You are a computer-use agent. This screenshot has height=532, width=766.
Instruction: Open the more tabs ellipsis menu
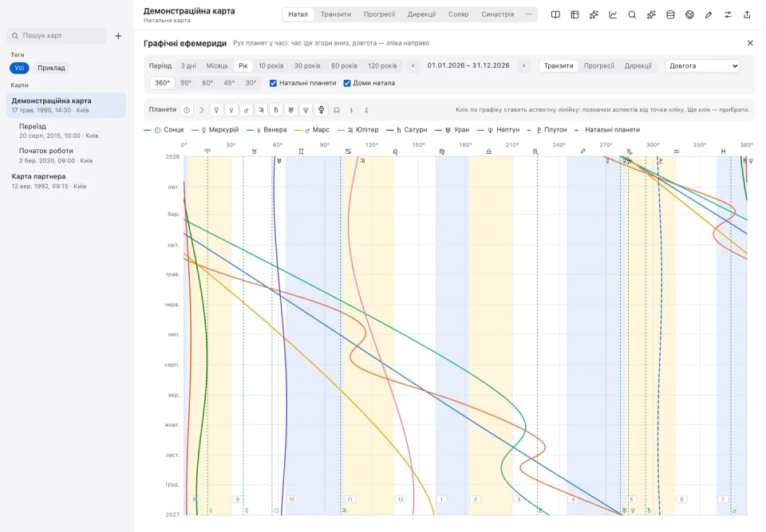point(529,14)
